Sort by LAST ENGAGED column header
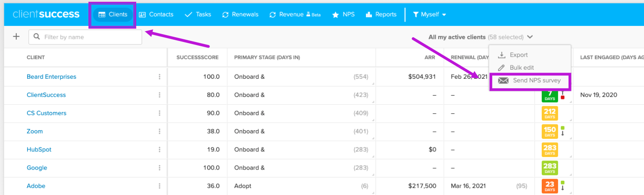 pos(612,57)
